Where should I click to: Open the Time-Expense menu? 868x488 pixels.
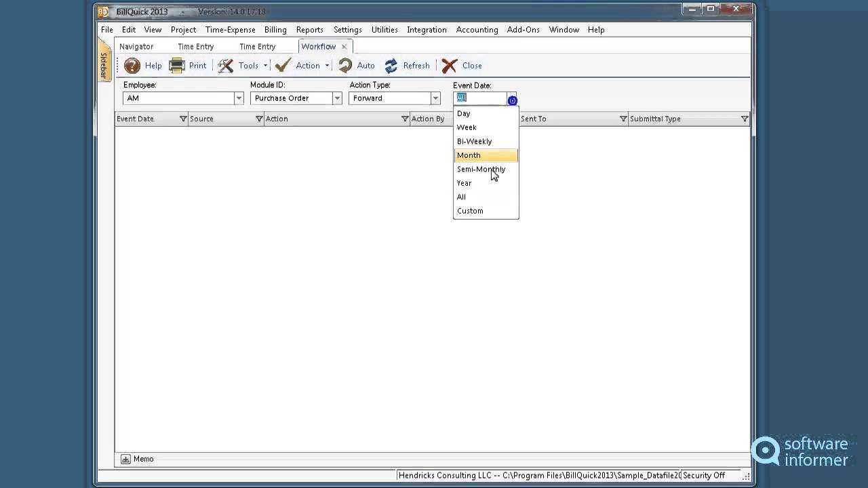[231, 30]
